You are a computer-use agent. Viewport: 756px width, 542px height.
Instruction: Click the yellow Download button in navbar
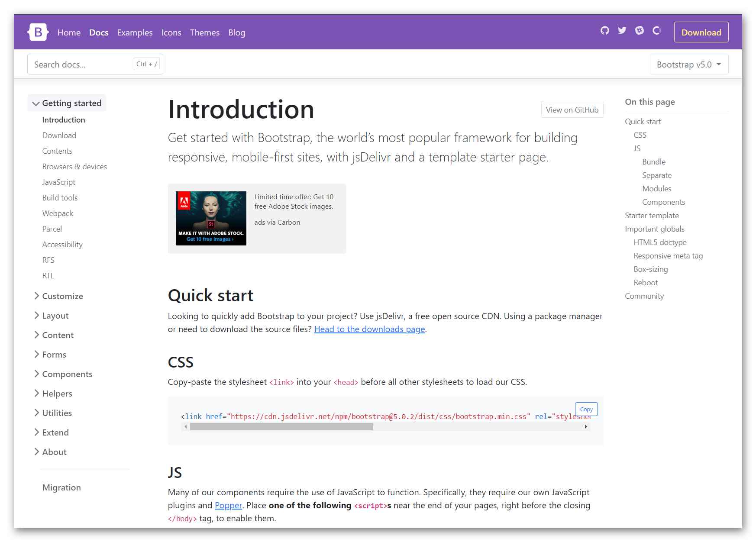tap(701, 32)
